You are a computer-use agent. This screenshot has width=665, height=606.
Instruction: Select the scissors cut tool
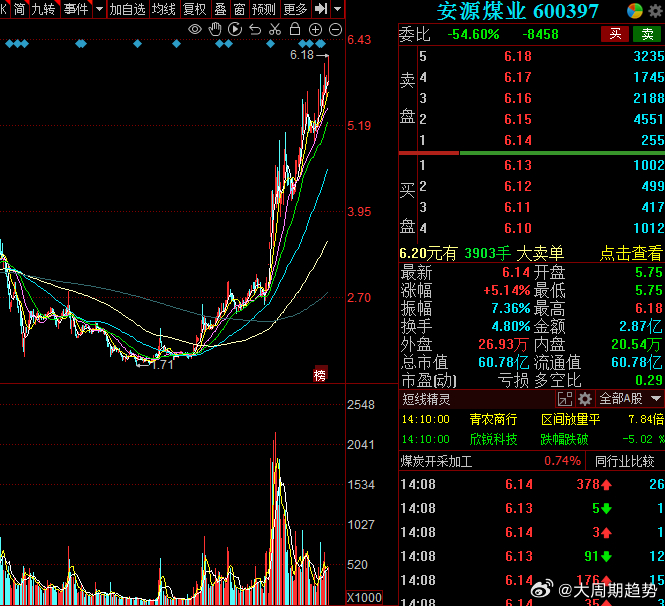tap(273, 29)
